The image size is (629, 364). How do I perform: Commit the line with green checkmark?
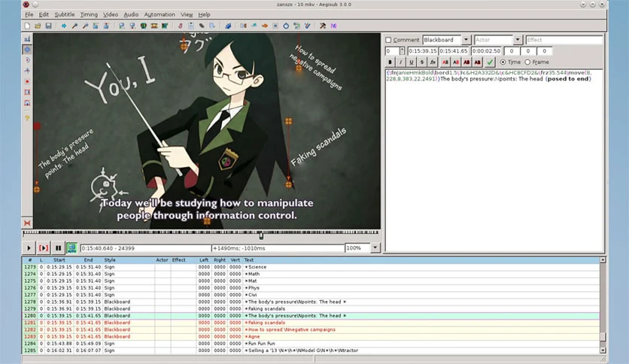[x=490, y=62]
